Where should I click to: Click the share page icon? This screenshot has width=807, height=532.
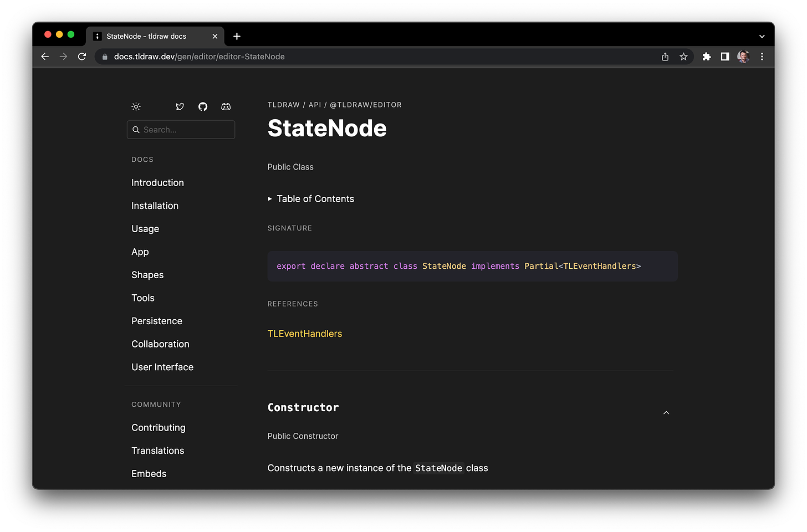[665, 57]
